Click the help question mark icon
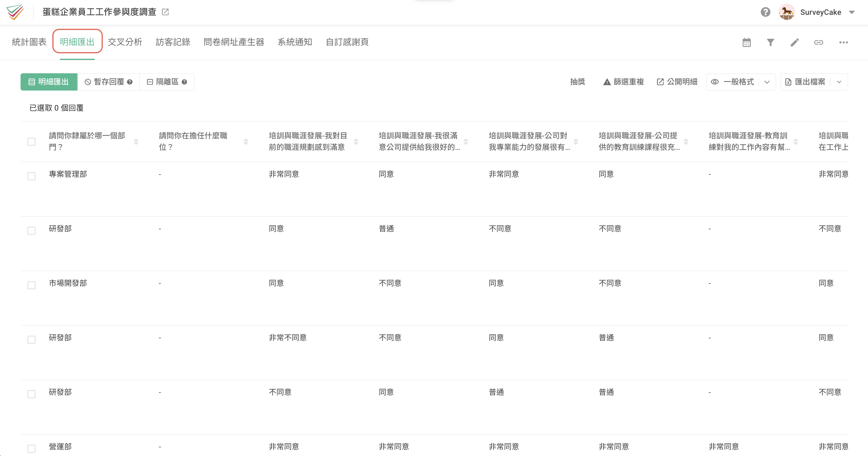 tap(765, 12)
